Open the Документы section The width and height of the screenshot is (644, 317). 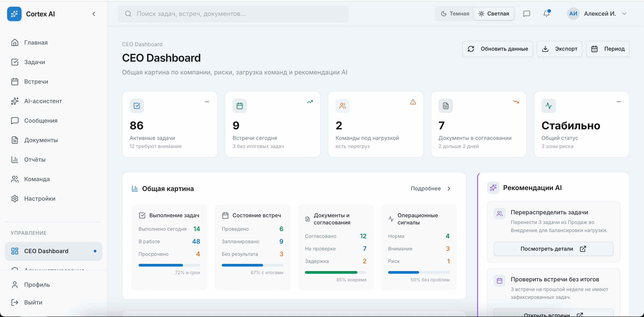(x=41, y=140)
